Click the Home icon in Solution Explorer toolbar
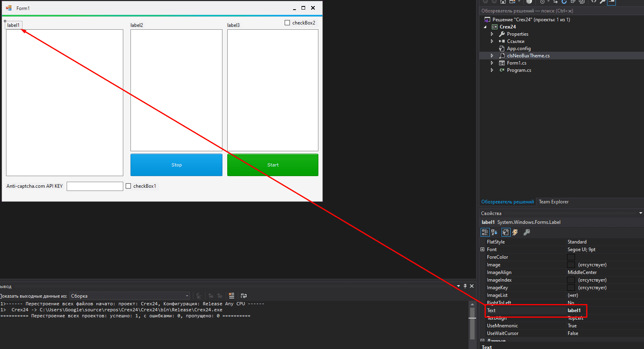The image size is (644, 349). (503, 2)
